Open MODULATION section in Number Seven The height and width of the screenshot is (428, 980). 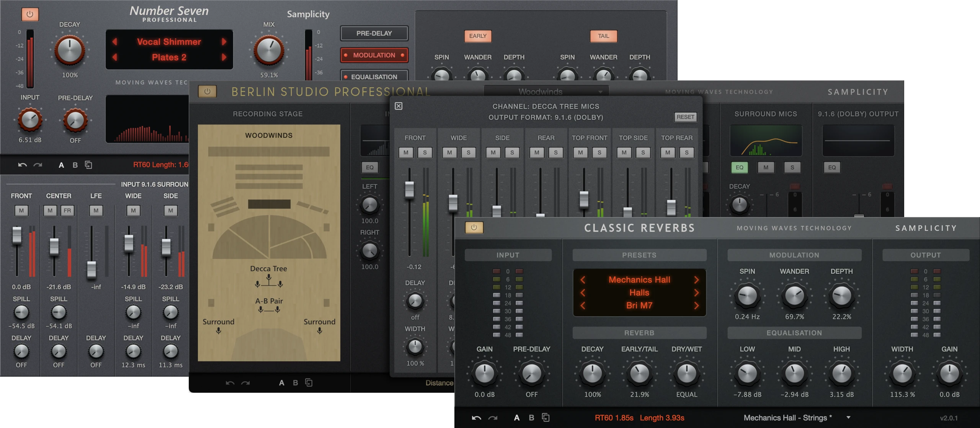point(374,55)
